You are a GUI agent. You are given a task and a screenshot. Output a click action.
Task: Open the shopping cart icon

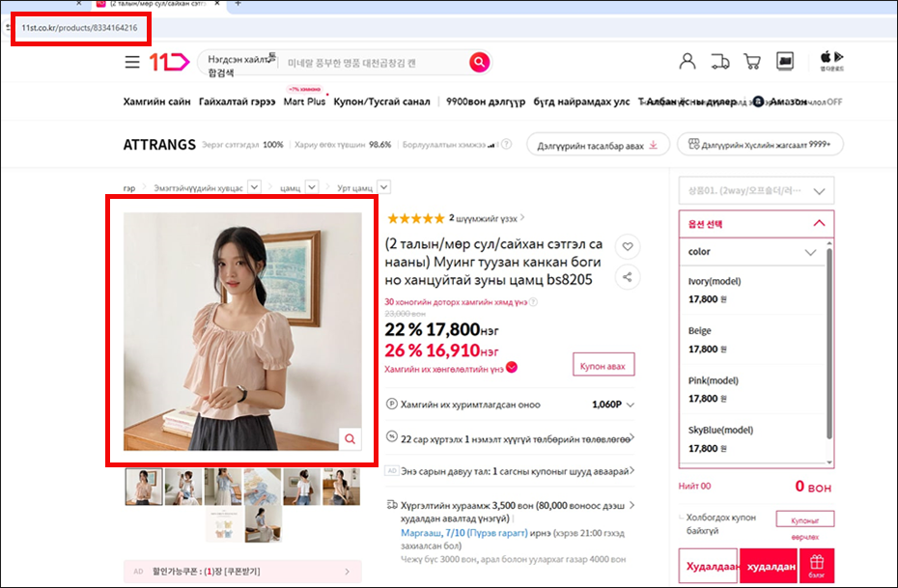click(751, 62)
